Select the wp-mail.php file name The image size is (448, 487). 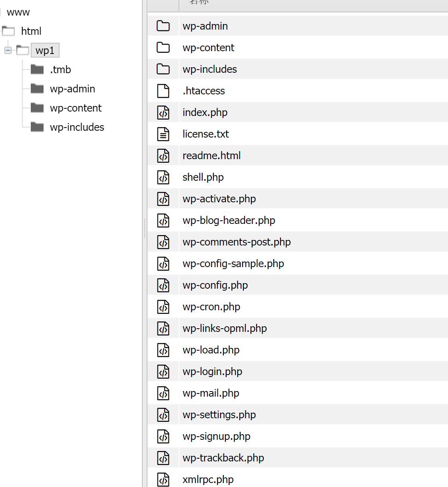(x=211, y=393)
